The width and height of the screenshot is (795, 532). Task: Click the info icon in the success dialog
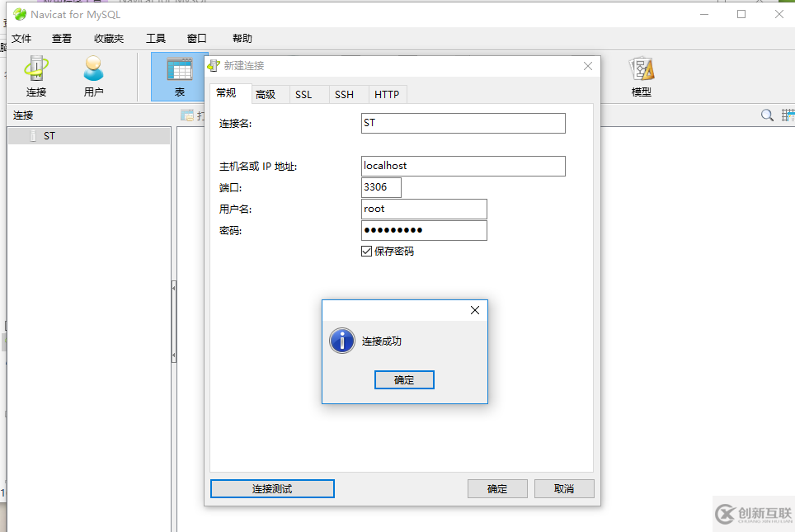[x=341, y=340]
